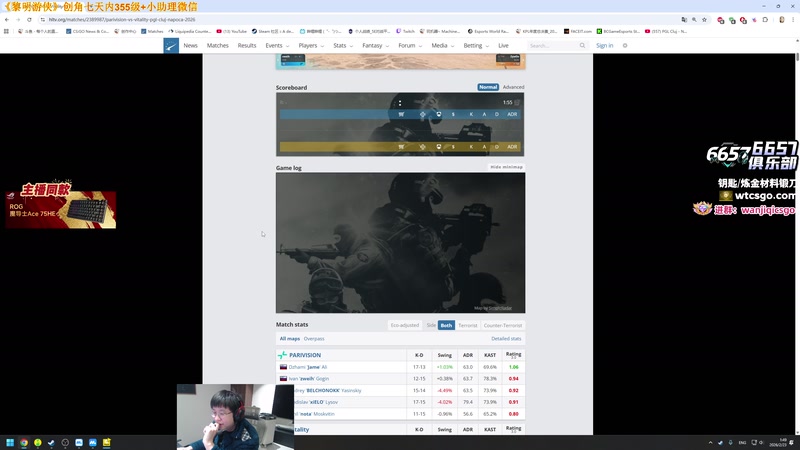Open the Live section

[503, 45]
